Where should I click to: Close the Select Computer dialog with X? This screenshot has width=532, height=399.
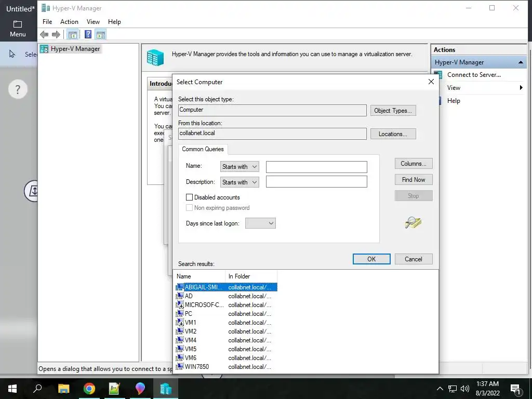pyautogui.click(x=431, y=82)
